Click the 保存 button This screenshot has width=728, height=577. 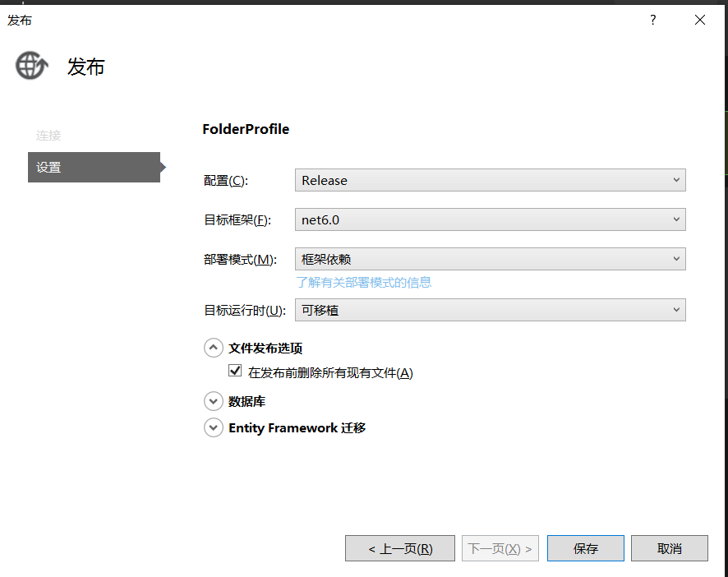point(586,548)
